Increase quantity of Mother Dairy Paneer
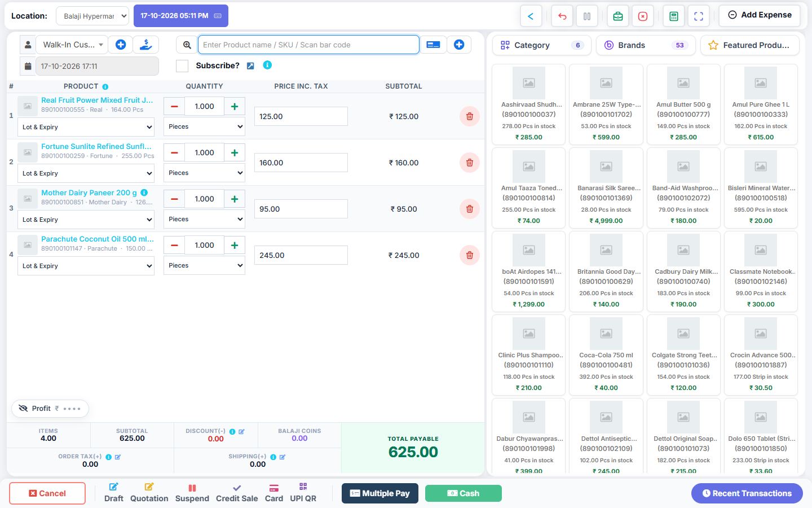 click(x=235, y=199)
